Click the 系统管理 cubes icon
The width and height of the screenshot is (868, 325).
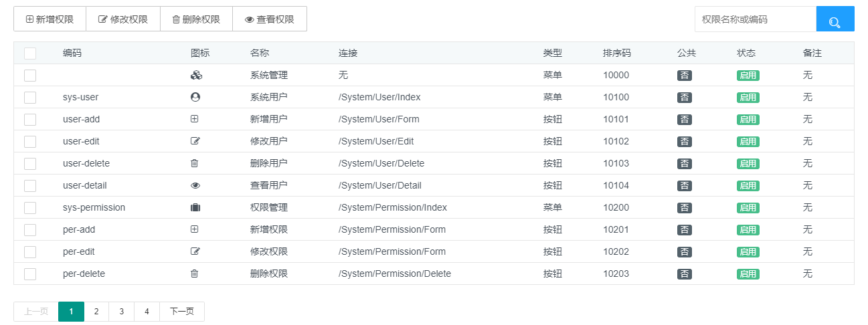[195, 76]
